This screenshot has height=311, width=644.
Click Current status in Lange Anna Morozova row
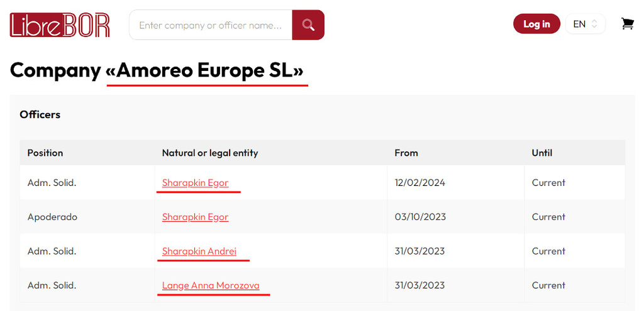(548, 285)
